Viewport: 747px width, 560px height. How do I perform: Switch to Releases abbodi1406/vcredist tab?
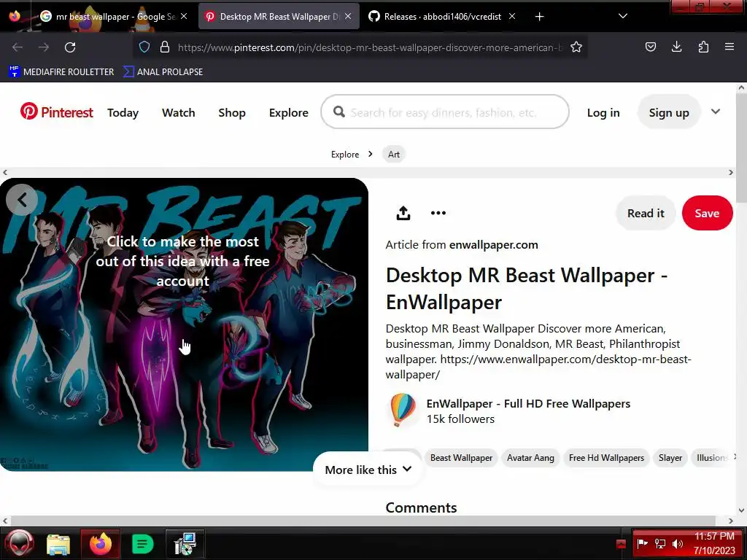click(x=442, y=17)
